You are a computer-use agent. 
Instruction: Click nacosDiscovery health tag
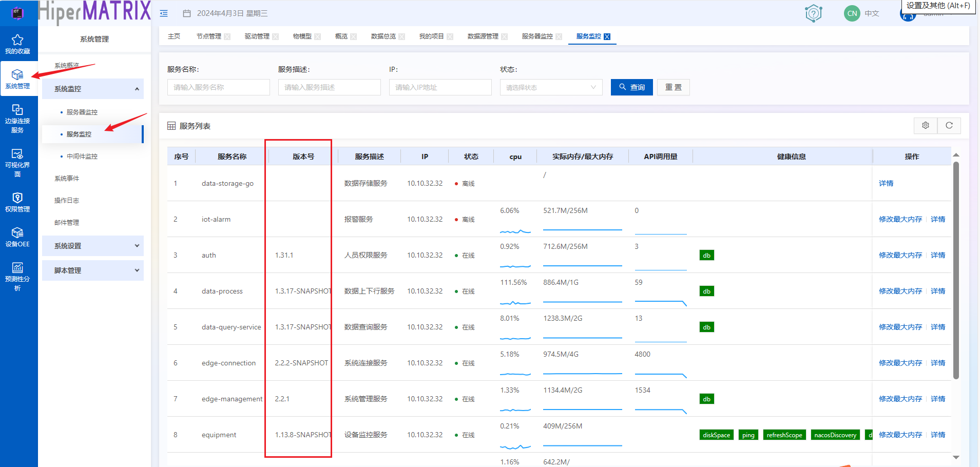[x=835, y=435]
